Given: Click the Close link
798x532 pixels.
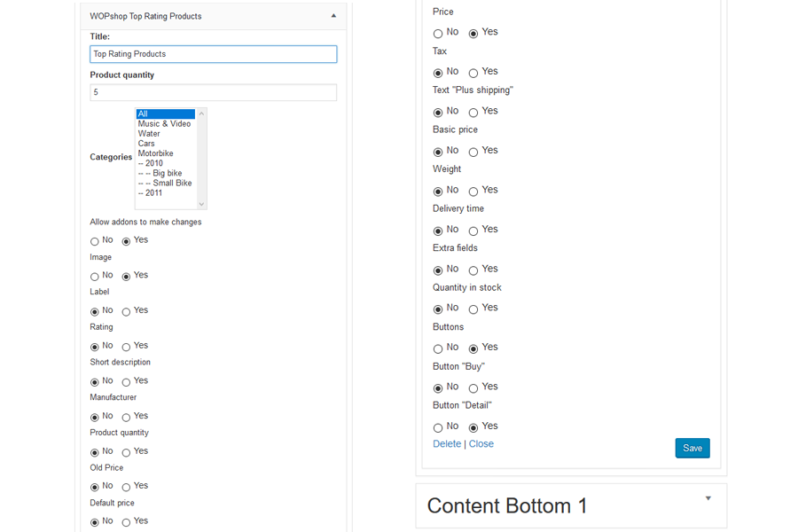Looking at the screenshot, I should click(x=481, y=444).
